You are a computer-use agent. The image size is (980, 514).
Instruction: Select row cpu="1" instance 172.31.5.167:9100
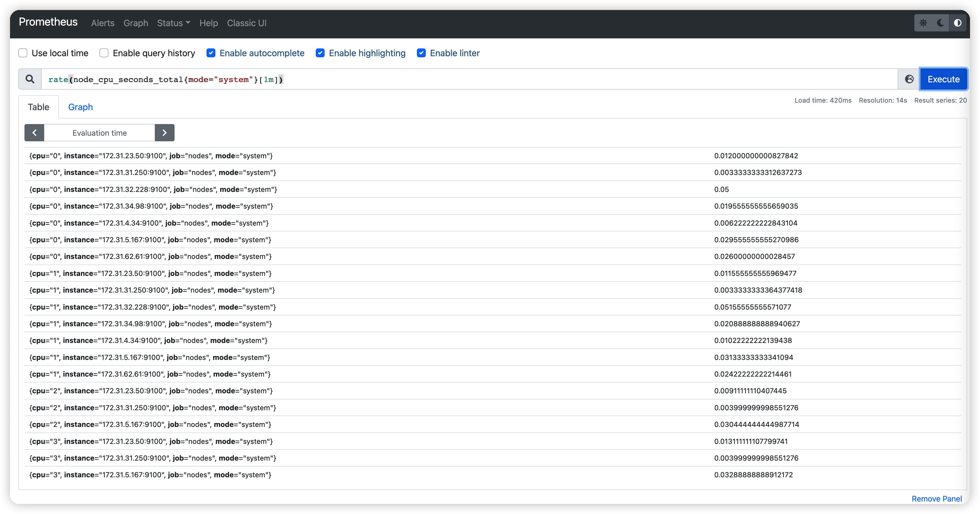coord(493,357)
